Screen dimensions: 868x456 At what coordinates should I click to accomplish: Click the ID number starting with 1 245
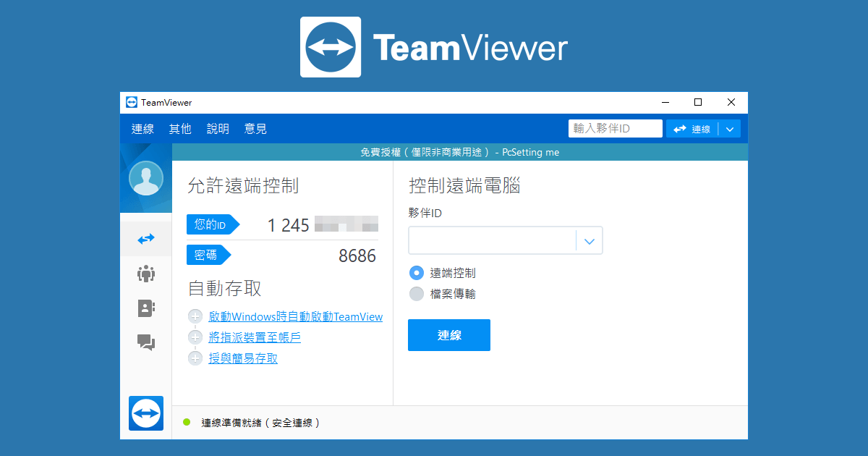click(x=323, y=225)
